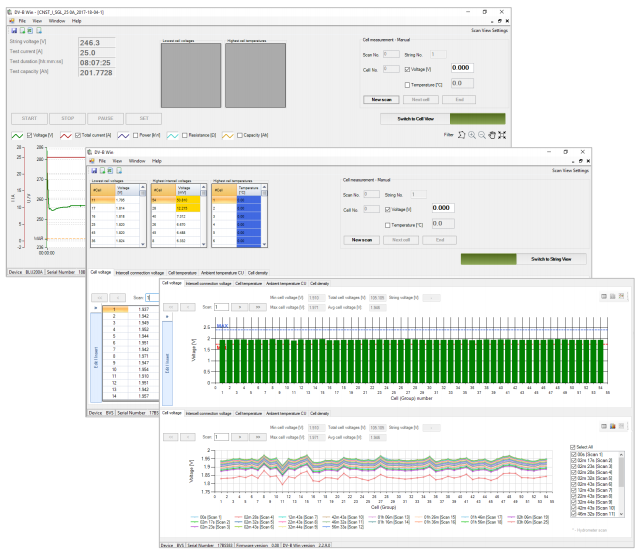The height and width of the screenshot is (551, 644).
Task: Click up arrow in Highest cell temperatures table
Action: [264, 187]
